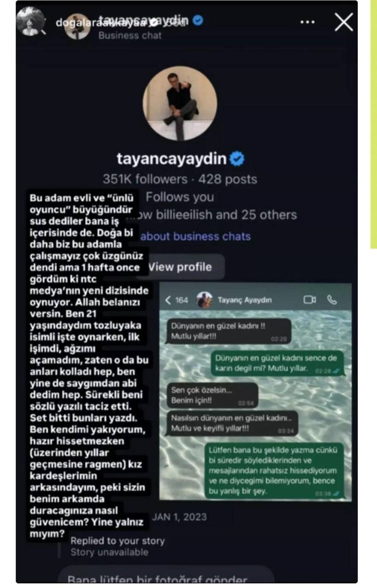Tap the Tayanç Ayaydın name in chat header

tap(245, 300)
